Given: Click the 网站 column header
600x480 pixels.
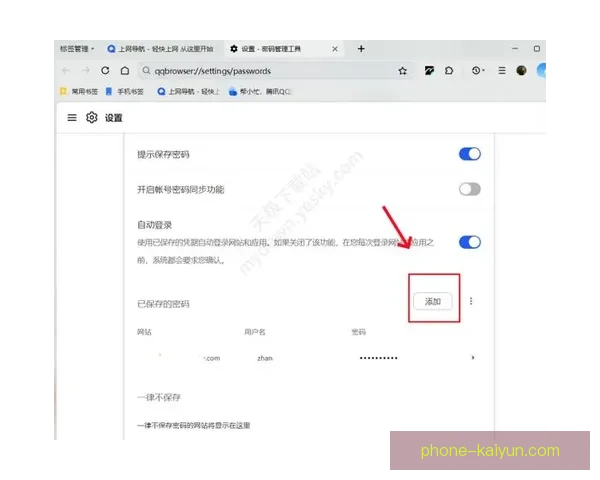Looking at the screenshot, I should tap(144, 332).
